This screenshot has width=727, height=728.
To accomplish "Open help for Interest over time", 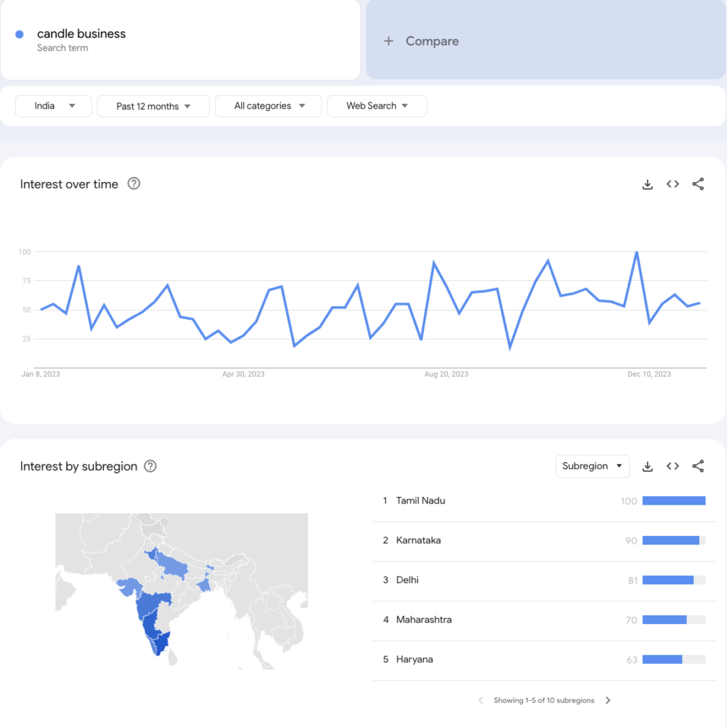I will [134, 183].
